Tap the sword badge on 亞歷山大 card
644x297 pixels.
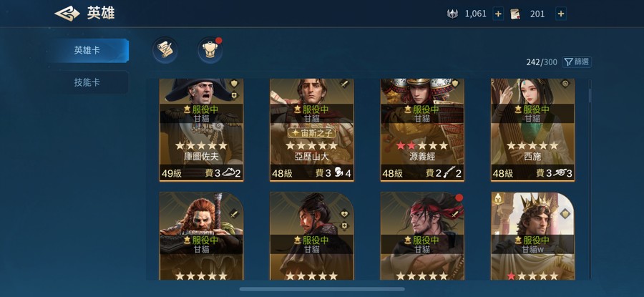click(344, 84)
